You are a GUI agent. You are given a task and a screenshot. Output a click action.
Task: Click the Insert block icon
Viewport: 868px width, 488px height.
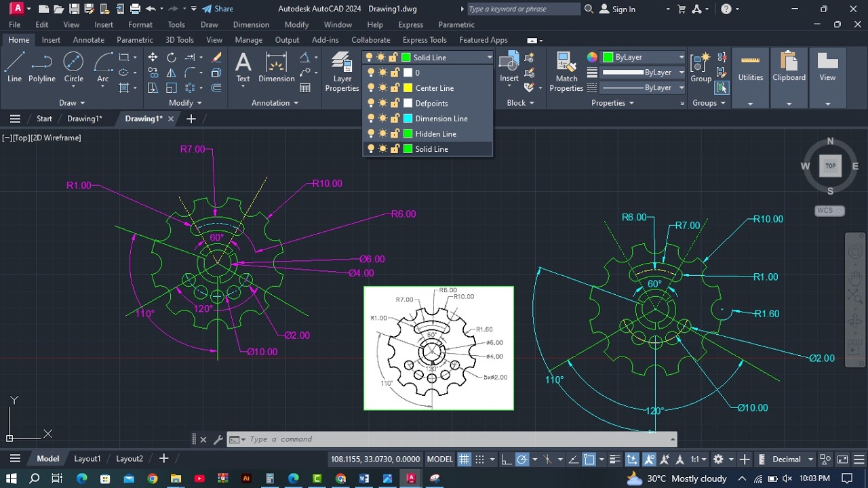click(x=509, y=67)
